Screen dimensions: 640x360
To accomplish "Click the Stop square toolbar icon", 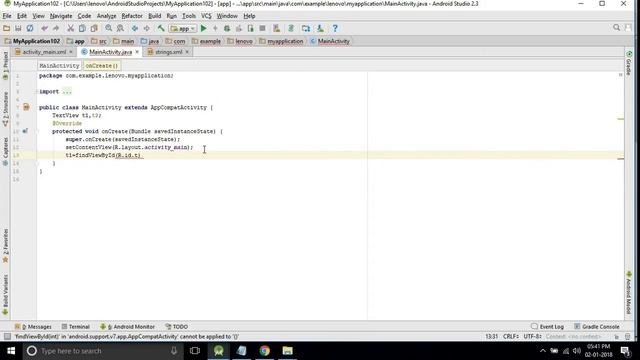I will 262,28.
